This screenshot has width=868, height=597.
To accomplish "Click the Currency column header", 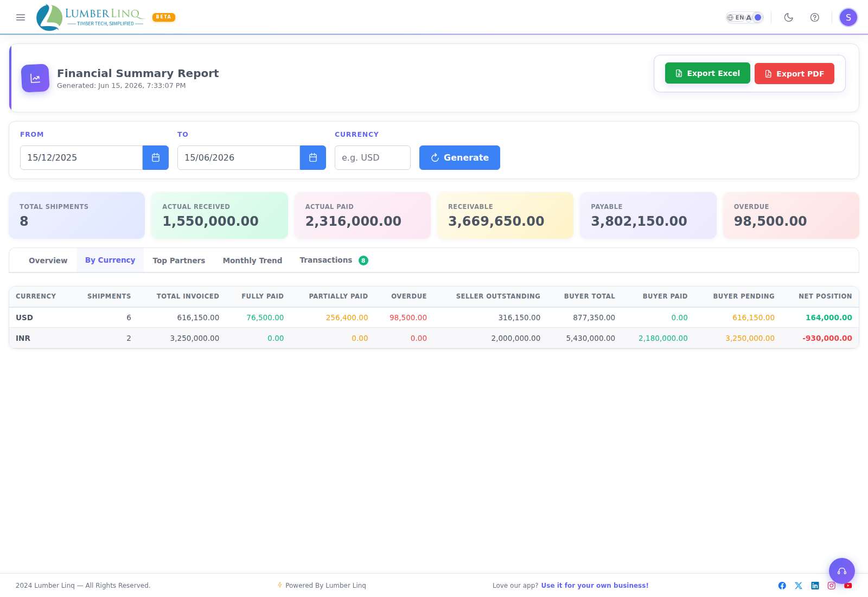I will click(36, 296).
